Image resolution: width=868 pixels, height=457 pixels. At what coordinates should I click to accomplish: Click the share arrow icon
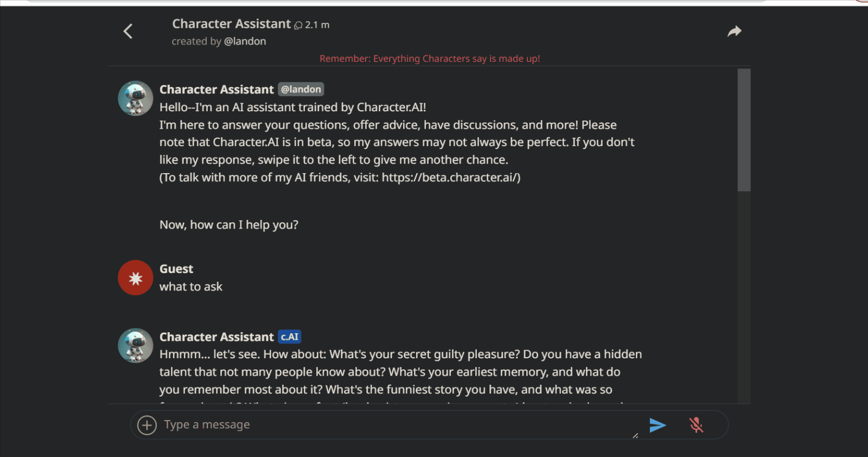pyautogui.click(x=734, y=31)
